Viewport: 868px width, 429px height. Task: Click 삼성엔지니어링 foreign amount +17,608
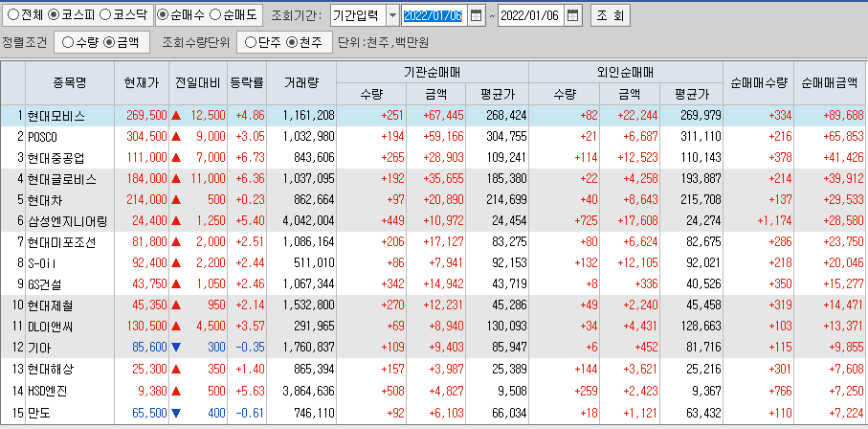pyautogui.click(x=637, y=222)
